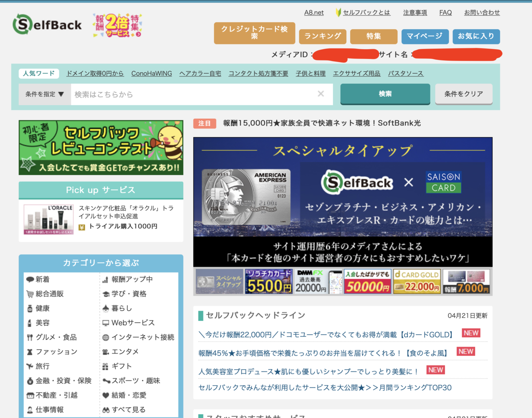532x418 pixels.
Task: Select popular word コンタクト処方箋不要
Action: (258, 73)
